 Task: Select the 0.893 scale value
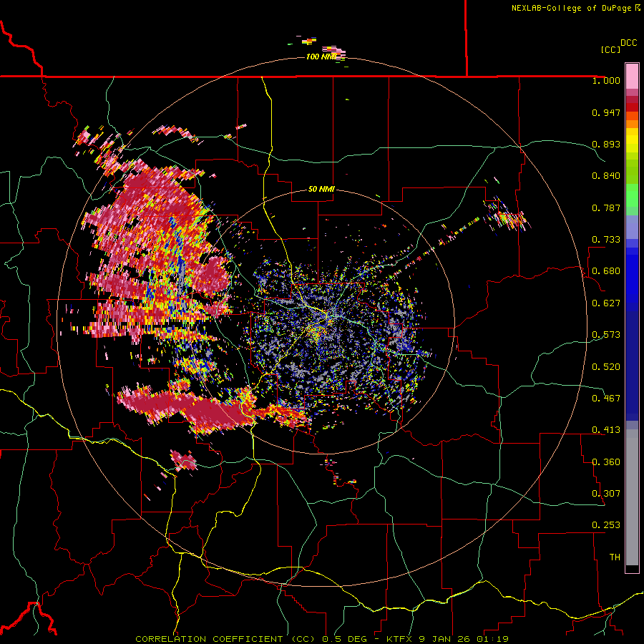606,144
